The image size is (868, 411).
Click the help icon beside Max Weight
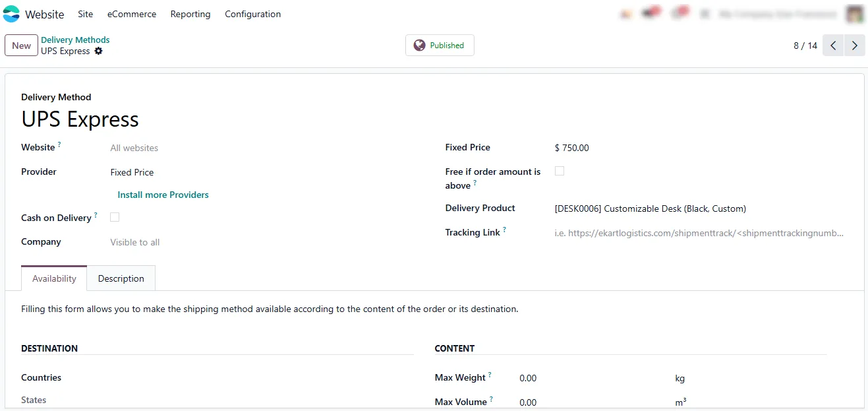[x=490, y=375]
